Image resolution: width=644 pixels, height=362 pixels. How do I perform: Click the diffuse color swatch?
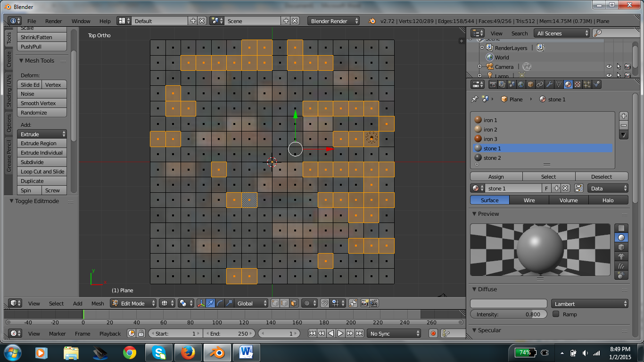tap(508, 304)
